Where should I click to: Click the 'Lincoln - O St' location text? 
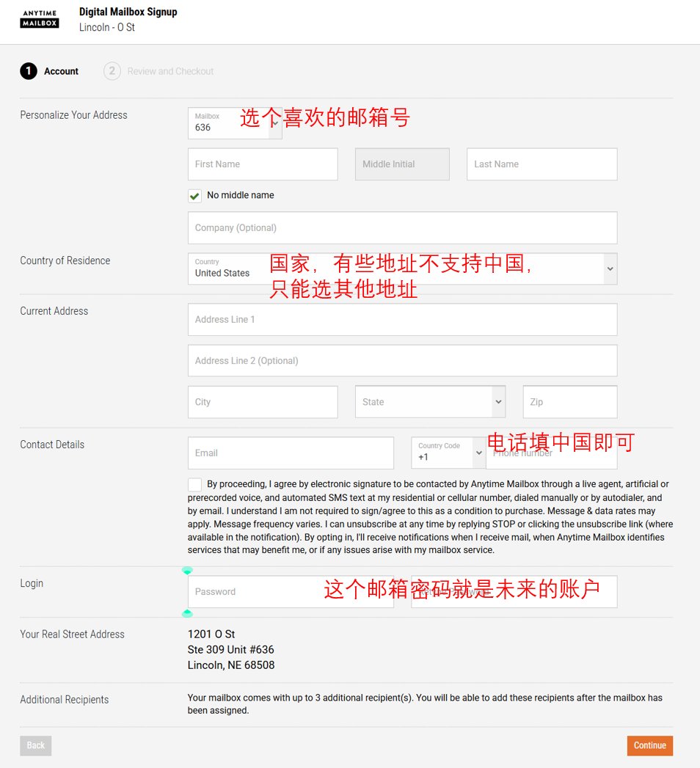[107, 27]
